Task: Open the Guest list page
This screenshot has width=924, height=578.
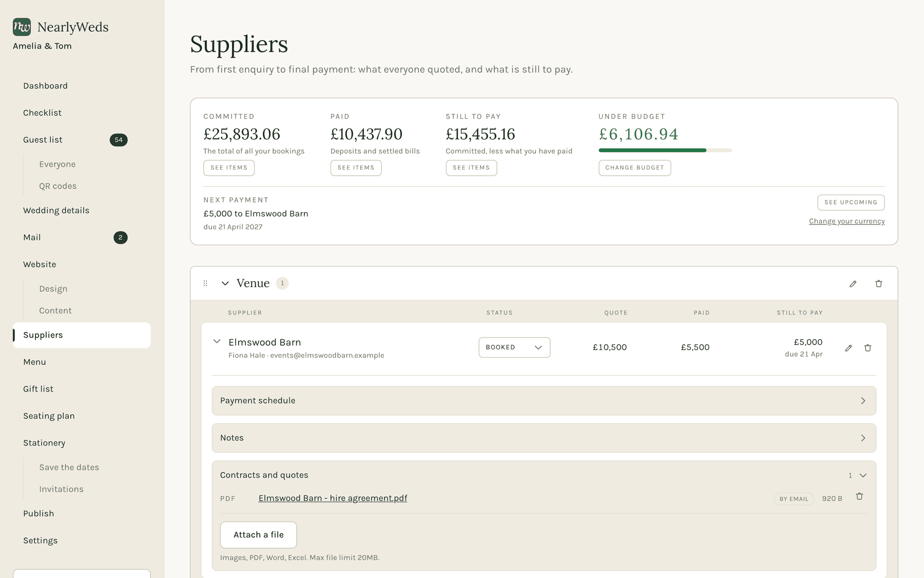Action: [x=43, y=140]
